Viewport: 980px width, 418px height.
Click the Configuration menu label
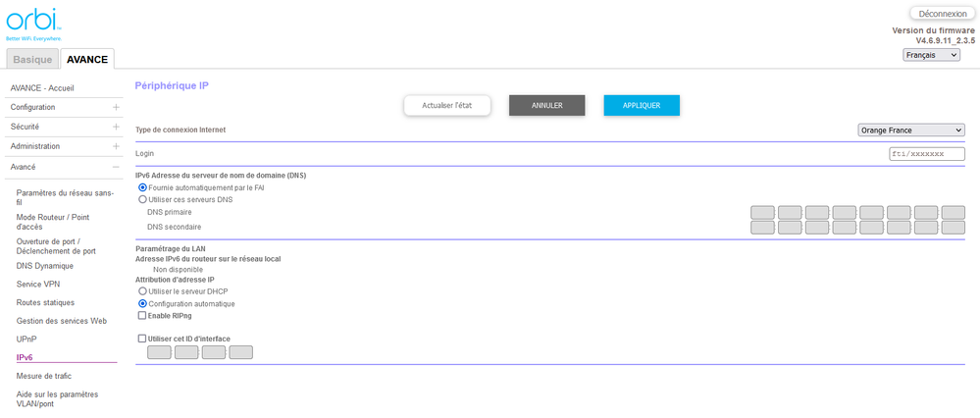point(33,108)
